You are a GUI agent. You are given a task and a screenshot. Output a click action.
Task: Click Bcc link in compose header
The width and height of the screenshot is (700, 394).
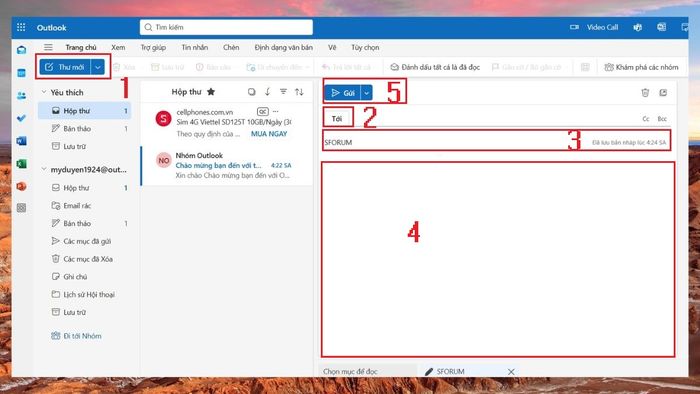662,119
